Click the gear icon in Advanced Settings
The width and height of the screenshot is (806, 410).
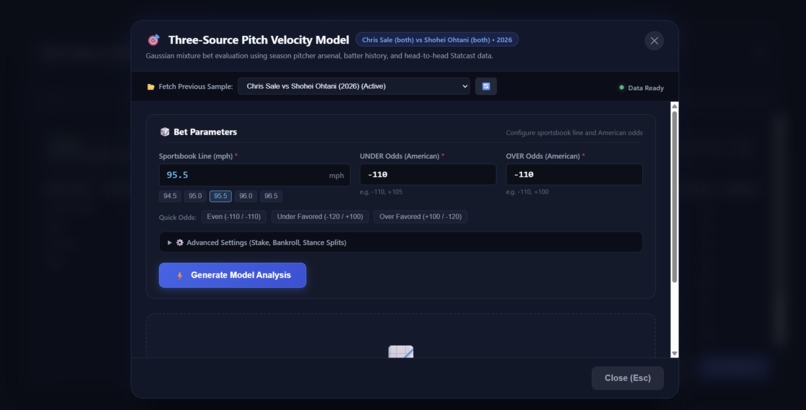pos(180,243)
